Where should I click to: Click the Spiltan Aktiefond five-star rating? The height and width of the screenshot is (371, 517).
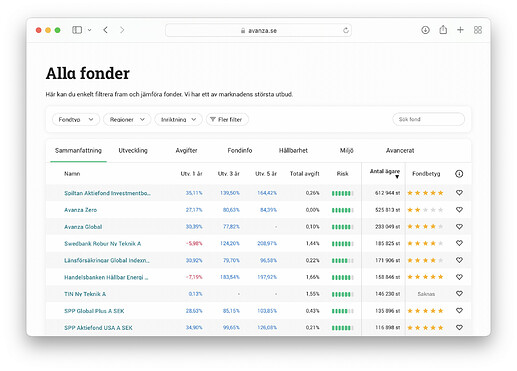[x=425, y=193]
